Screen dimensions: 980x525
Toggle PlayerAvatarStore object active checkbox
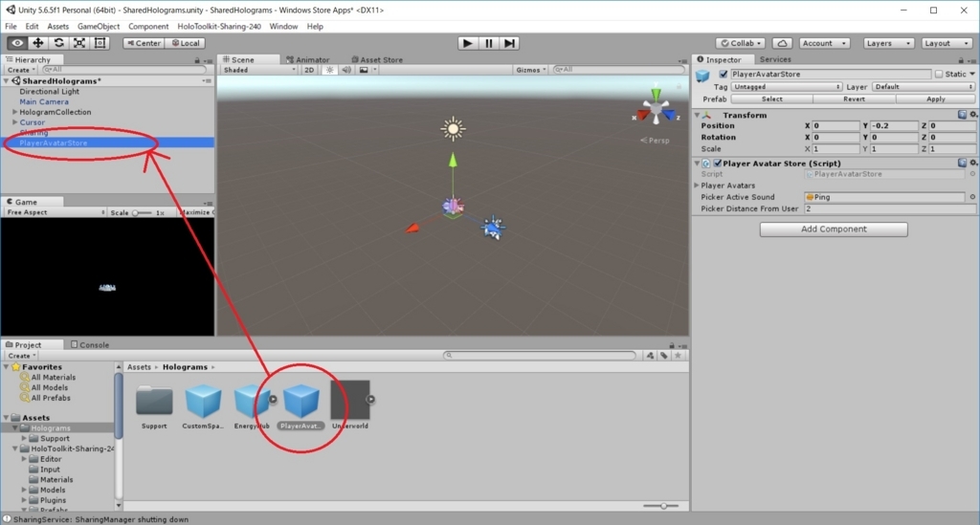(724, 74)
